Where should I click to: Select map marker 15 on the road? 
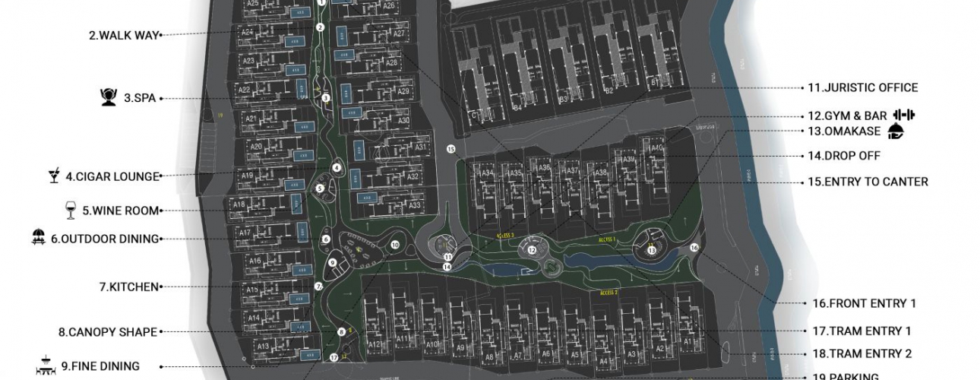click(x=450, y=149)
